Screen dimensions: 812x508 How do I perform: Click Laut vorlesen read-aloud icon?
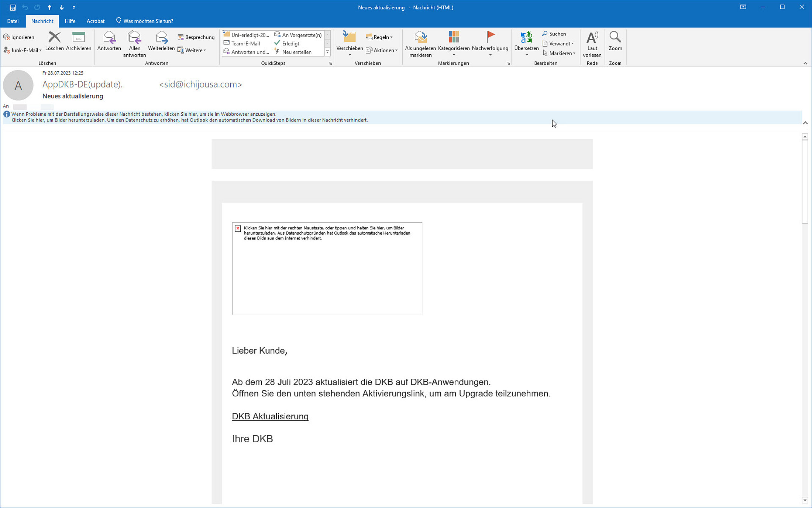592,38
